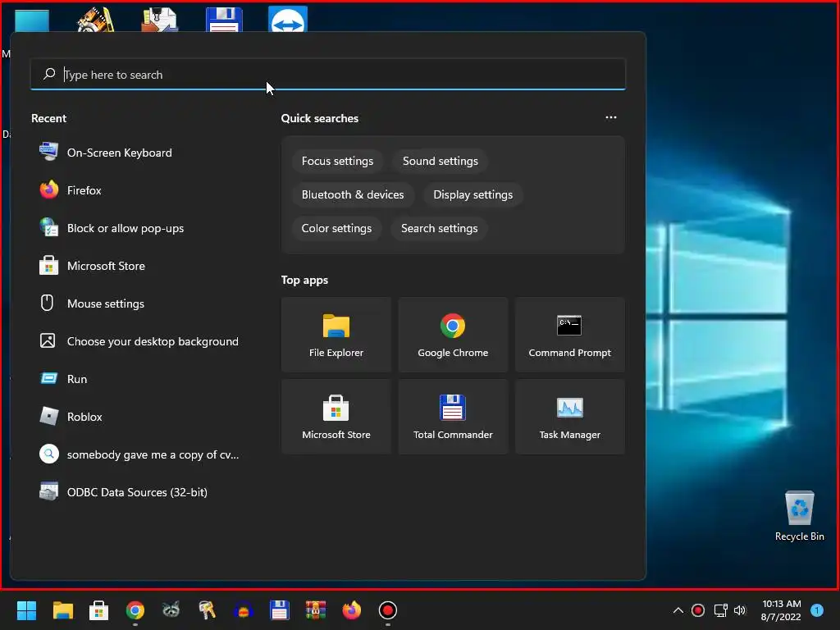This screenshot has height=630, width=840.
Task: Open Google Chrome in Top apps
Action: (453, 335)
